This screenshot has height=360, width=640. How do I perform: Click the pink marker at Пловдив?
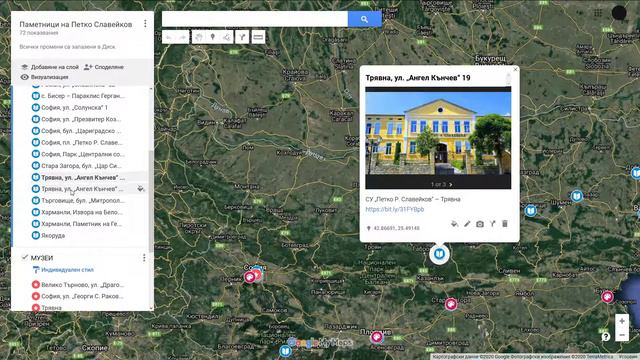[377, 337]
